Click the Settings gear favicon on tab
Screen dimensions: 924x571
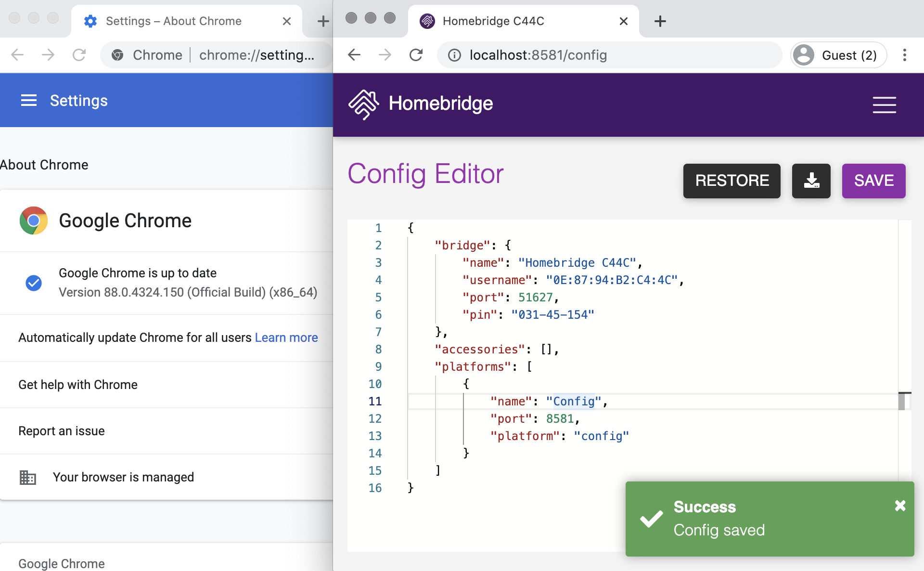pos(90,21)
